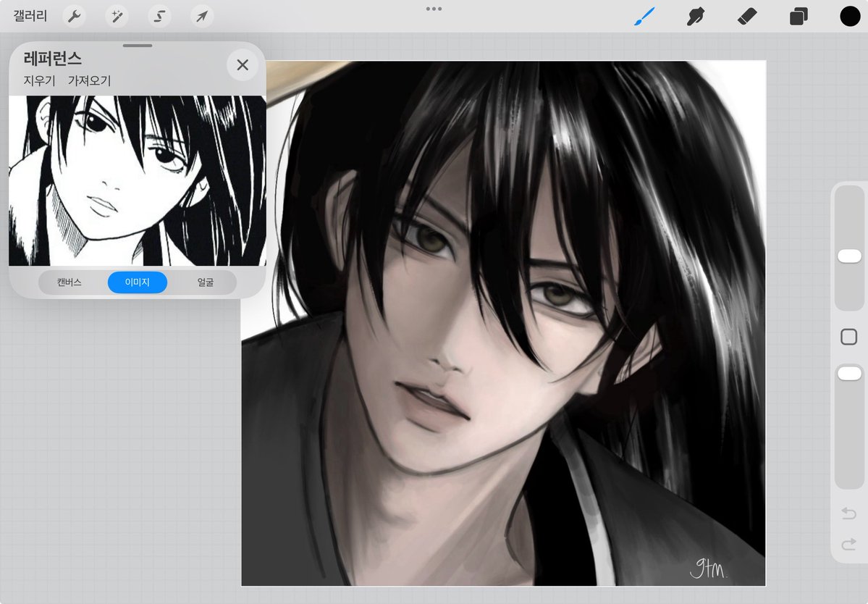Click the manga reference image thumbnail

tap(138, 180)
